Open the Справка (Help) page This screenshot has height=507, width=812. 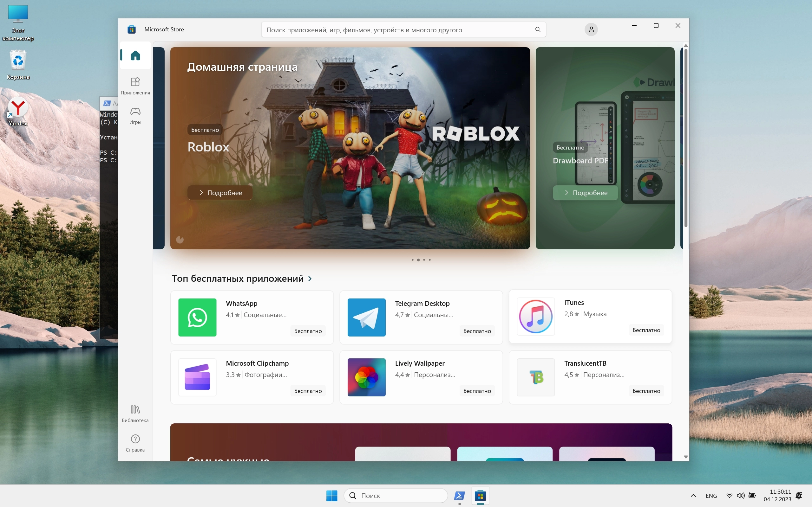click(x=135, y=443)
